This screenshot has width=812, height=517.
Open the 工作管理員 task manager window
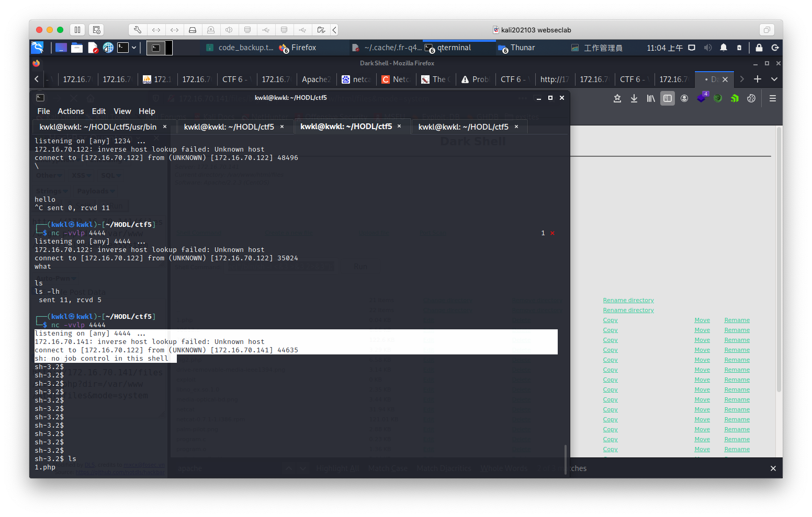tap(597, 48)
